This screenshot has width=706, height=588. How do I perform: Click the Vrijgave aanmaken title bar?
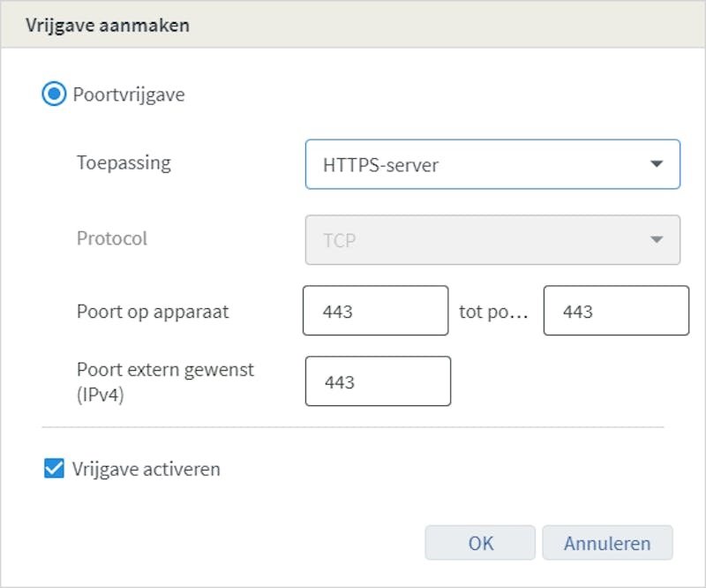[x=353, y=25]
